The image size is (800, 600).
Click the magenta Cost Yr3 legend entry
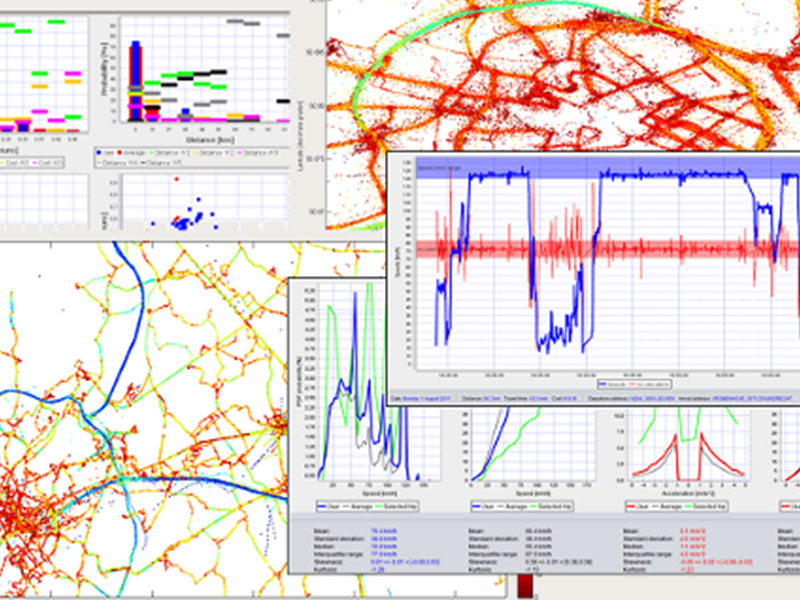pyautogui.click(x=47, y=163)
